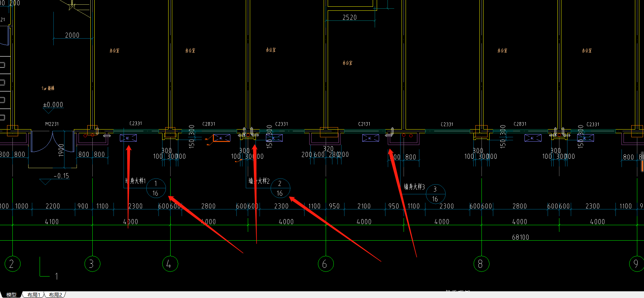Select the detail callout circle 1/16
The height and width of the screenshot is (298, 644).
[156, 188]
